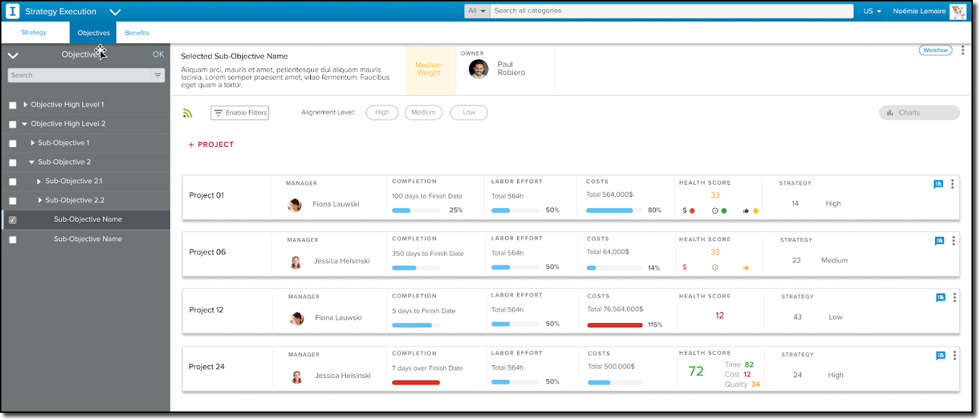The height and width of the screenshot is (420, 980).
Task: Click Noémie Lemaire's profile avatar
Action: 958,11
